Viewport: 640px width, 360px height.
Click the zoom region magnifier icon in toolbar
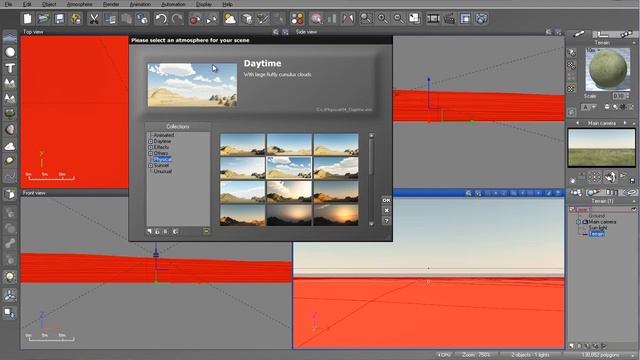(366, 19)
